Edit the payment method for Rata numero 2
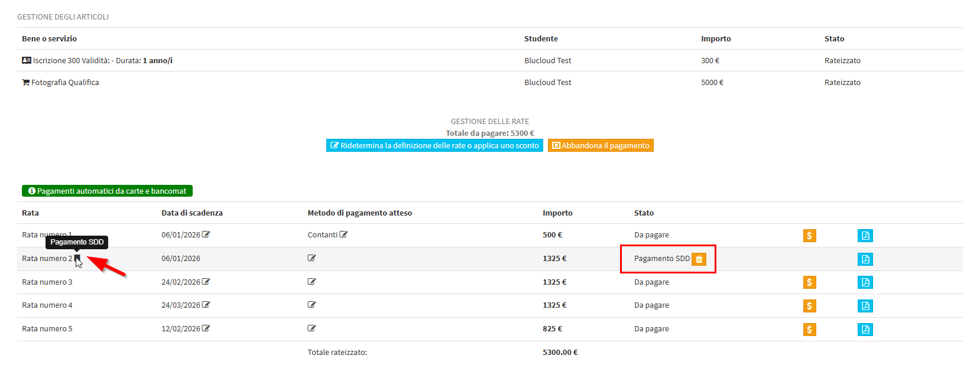Image resolution: width=980 pixels, height=365 pixels. [311, 258]
